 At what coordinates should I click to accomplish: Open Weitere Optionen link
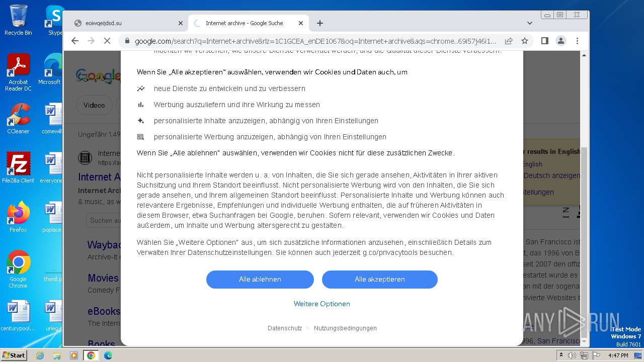pos(322,304)
